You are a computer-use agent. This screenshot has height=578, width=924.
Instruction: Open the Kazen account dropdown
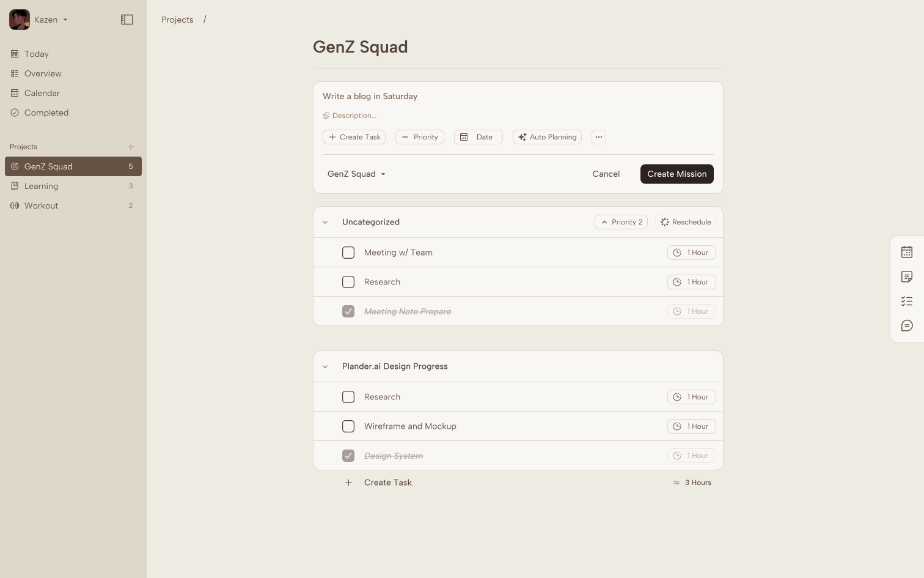[50, 20]
